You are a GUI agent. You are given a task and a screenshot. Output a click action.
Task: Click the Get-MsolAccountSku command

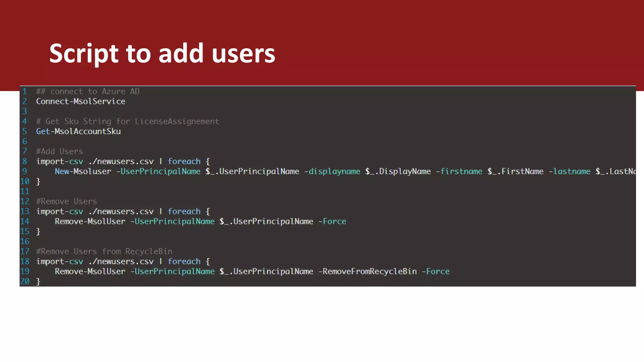pos(79,131)
